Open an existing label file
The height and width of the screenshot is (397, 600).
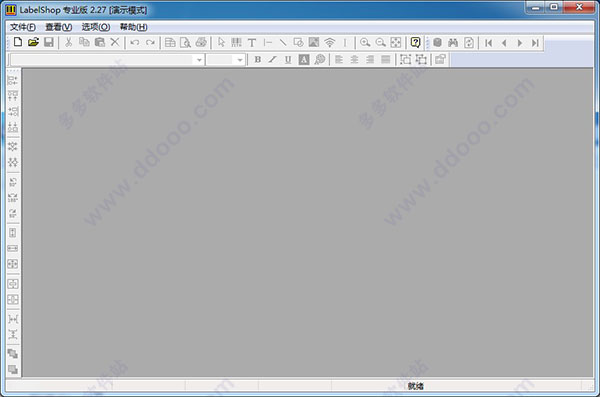[33, 42]
